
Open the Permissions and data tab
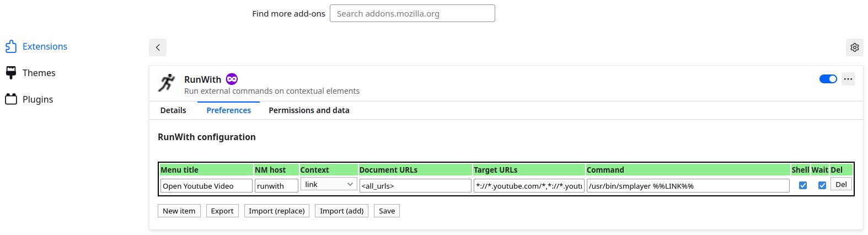[x=309, y=110]
